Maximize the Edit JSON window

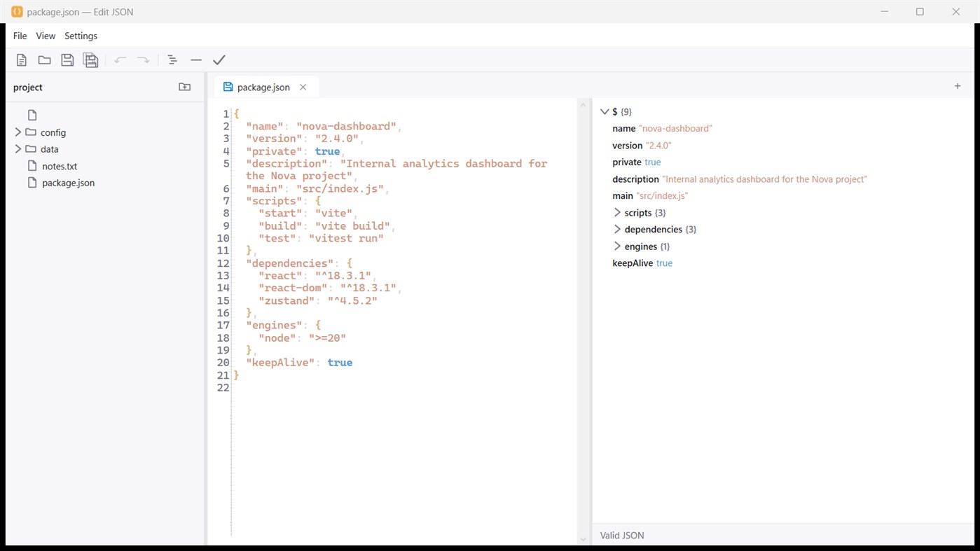tap(920, 12)
